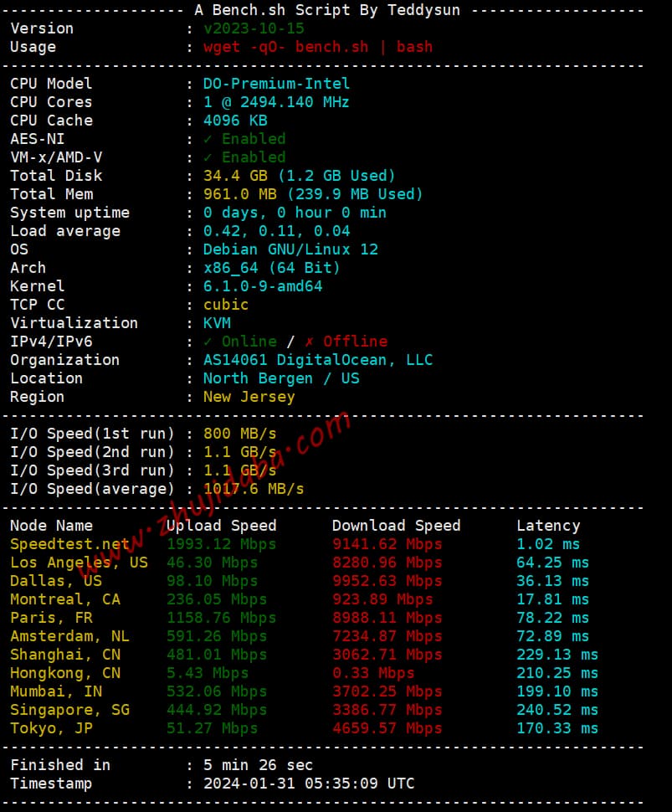Select the Hongkong download speed 0.33 Mbps
This screenshot has width=672, height=812.
click(373, 673)
